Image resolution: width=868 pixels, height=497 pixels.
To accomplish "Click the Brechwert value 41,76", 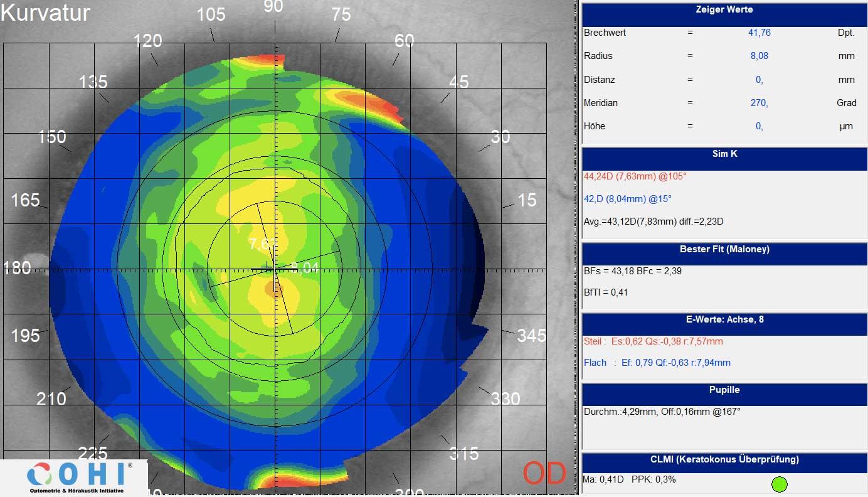I will [x=760, y=33].
